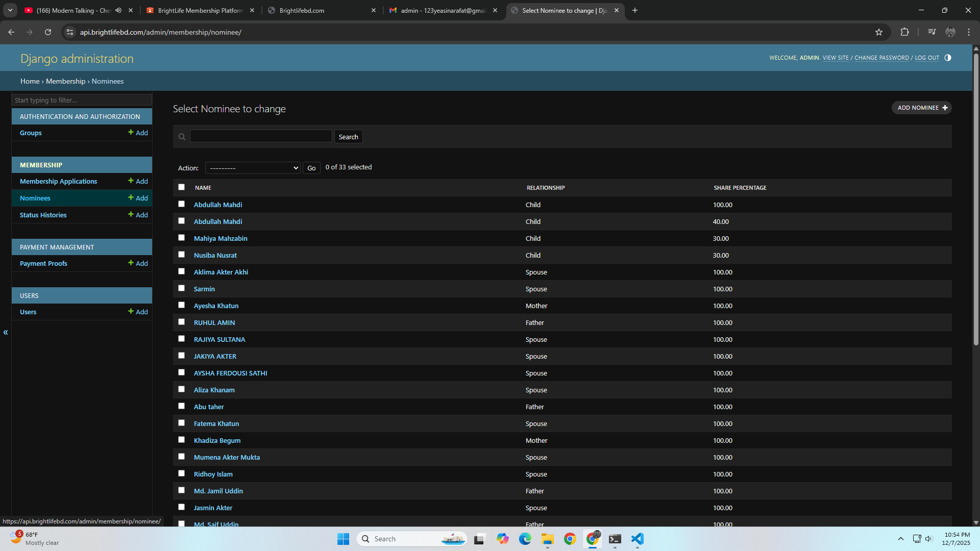Click the ADD NOMINEE button
This screenshot has width=980, height=551.
921,108
